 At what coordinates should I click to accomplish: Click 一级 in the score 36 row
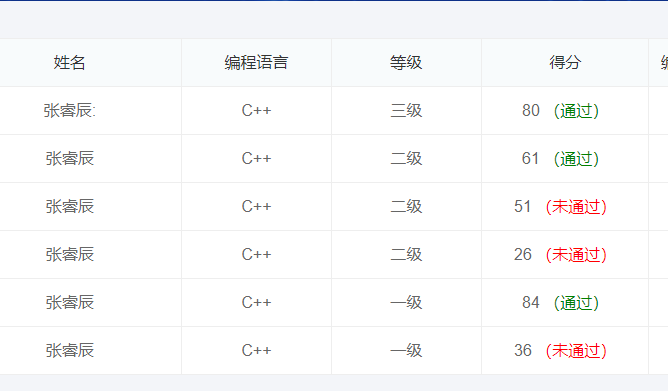pyautogui.click(x=406, y=351)
